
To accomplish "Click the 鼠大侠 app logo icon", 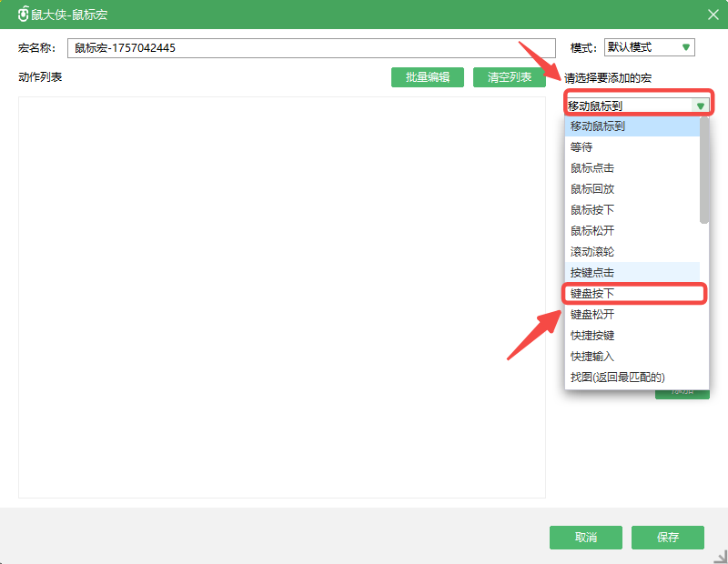I will (x=24, y=15).
